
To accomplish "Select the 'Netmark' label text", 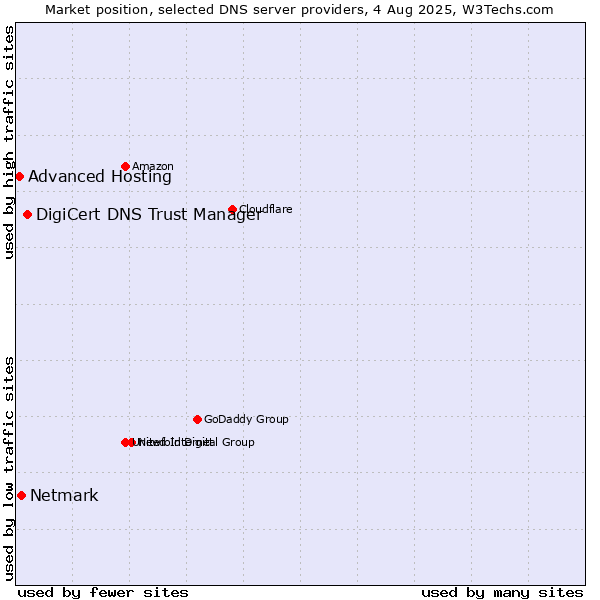I will [64, 496].
